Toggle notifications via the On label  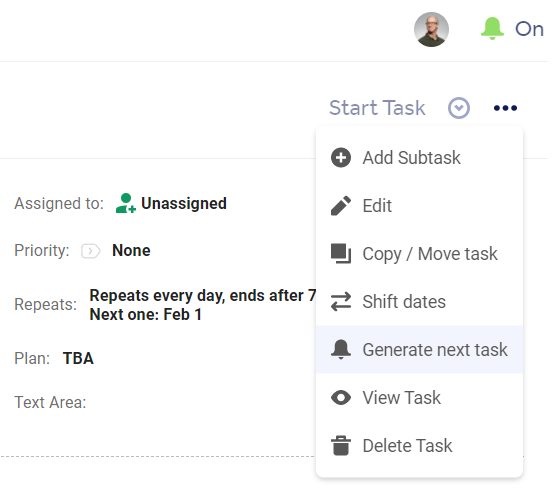tap(529, 29)
